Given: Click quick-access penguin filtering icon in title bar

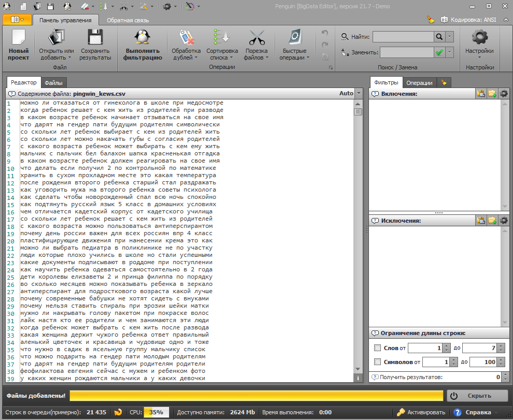Looking at the screenshot, I should (67, 6).
